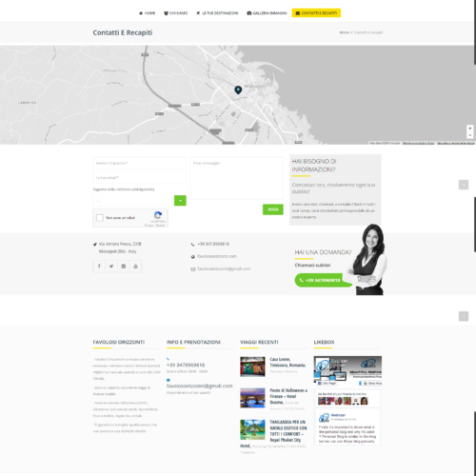The height and width of the screenshot is (476, 476).
Task: Zoom in the map with plus
Action: [470, 129]
